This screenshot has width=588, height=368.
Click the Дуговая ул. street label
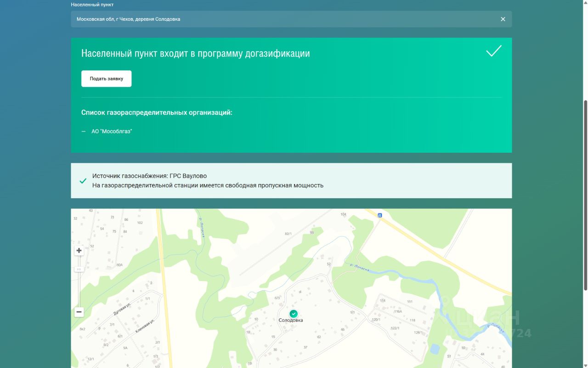pos(122,308)
